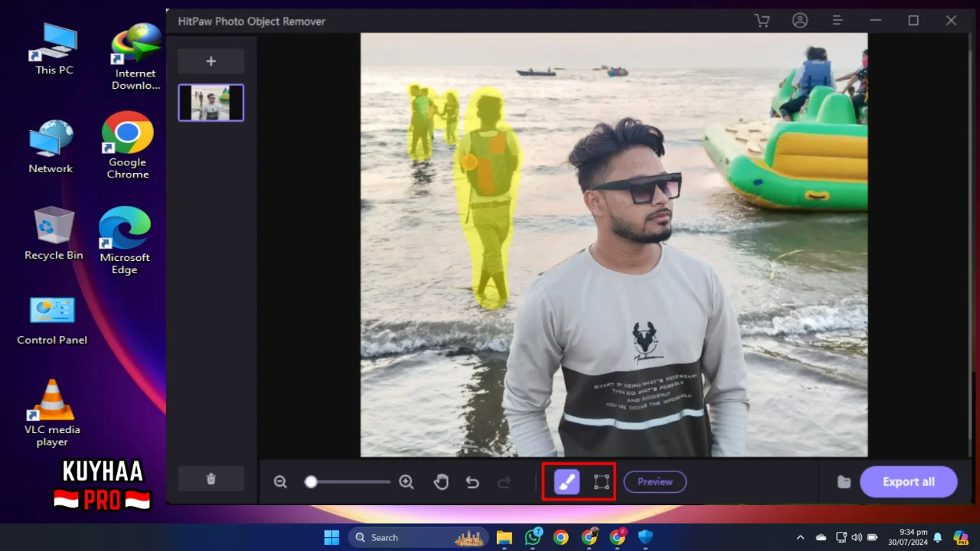Open the shopping cart icon

(762, 21)
